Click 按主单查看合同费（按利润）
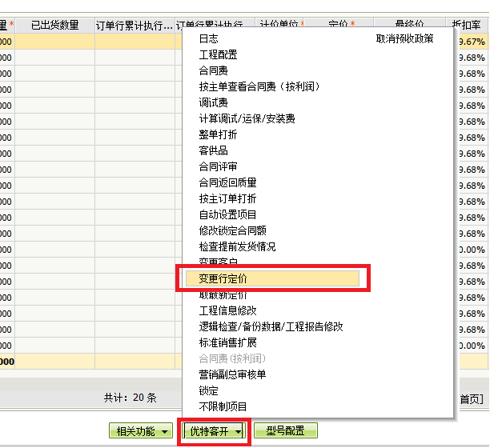Image resolution: width=494 pixels, height=448 pixels. [259, 86]
